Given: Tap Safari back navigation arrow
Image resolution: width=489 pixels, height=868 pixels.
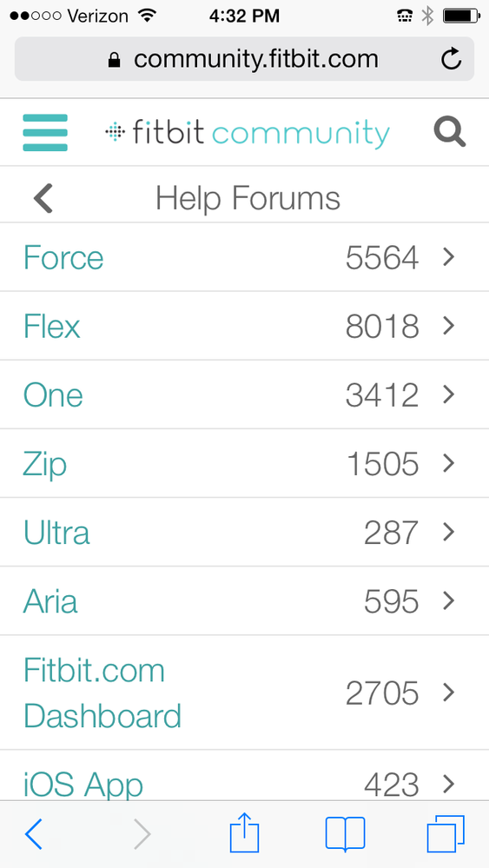Looking at the screenshot, I should pos(34,832).
